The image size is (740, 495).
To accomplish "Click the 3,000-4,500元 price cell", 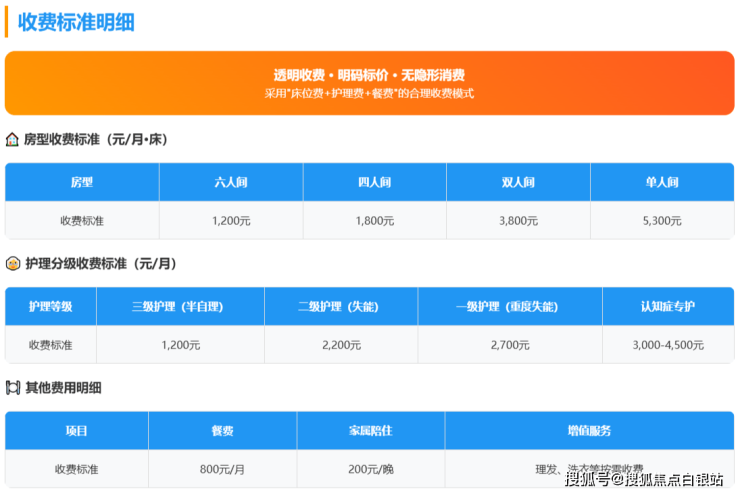I will (x=668, y=344).
